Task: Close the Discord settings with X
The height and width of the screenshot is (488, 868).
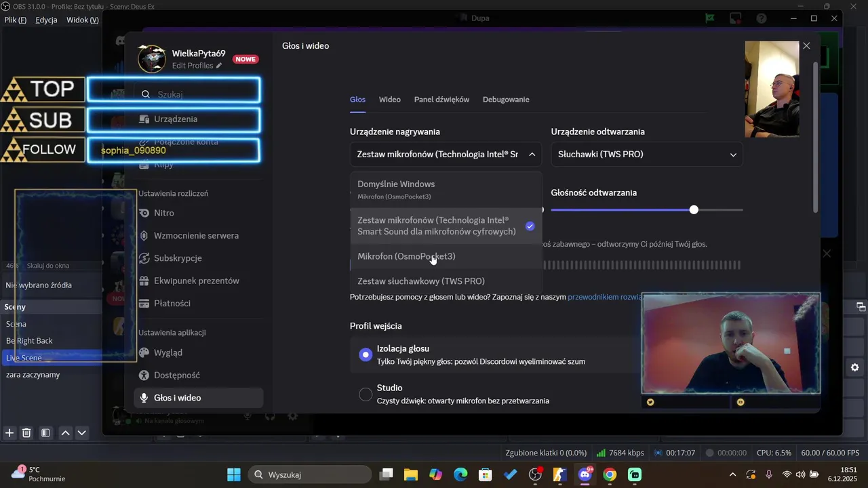Action: 806,46
